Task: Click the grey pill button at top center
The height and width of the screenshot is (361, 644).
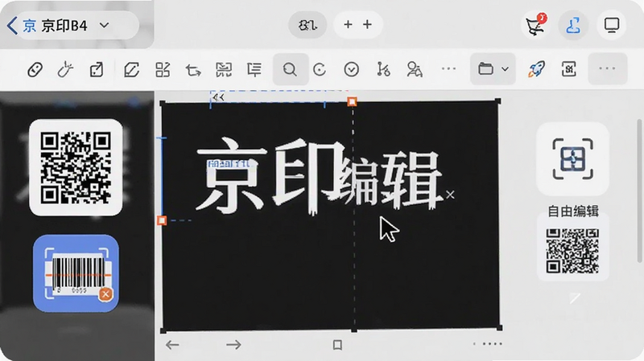Action: point(308,25)
